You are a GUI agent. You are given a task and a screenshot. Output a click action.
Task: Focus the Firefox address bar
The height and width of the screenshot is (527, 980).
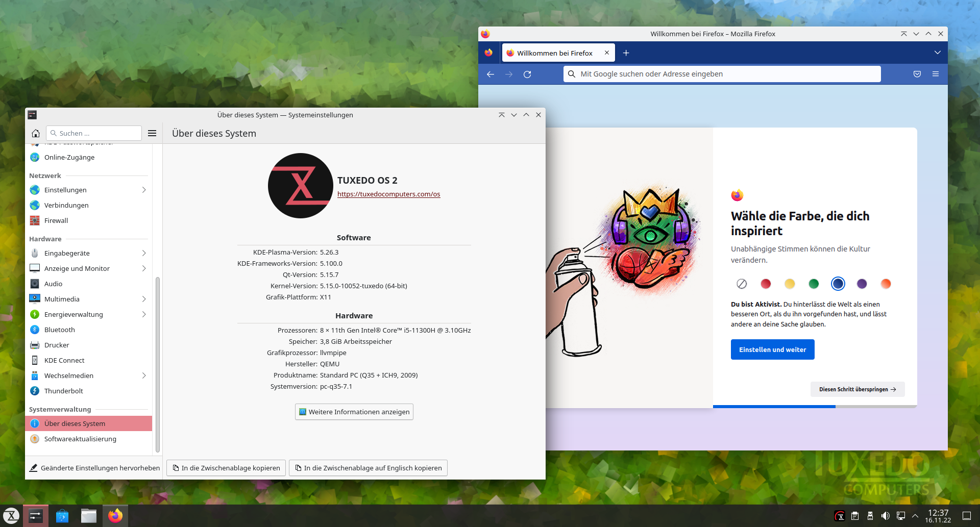pos(722,74)
